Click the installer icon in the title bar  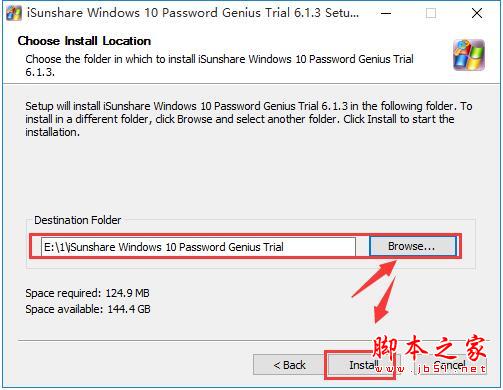pos(14,13)
